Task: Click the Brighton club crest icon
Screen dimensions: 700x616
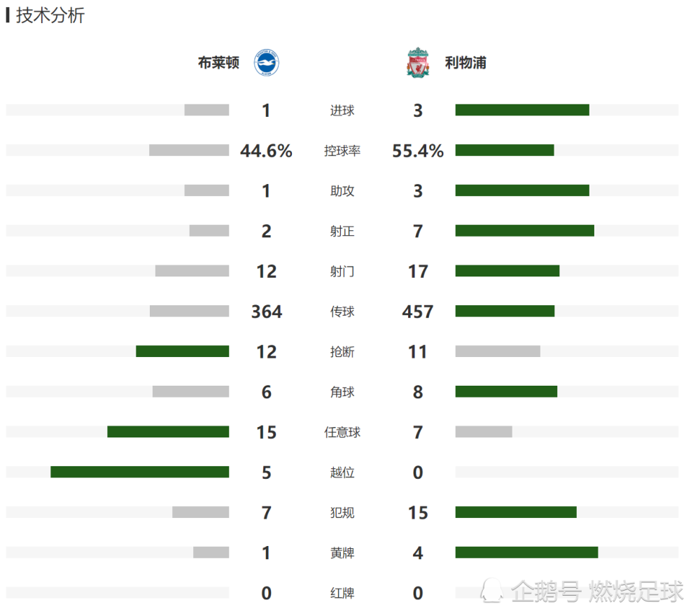Action: click(267, 62)
